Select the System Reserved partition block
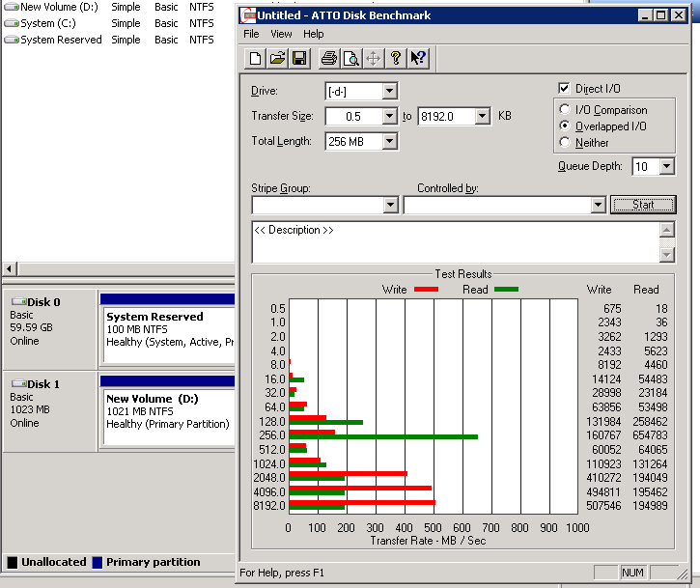Image resolution: width=700 pixels, height=588 pixels. pyautogui.click(x=168, y=329)
